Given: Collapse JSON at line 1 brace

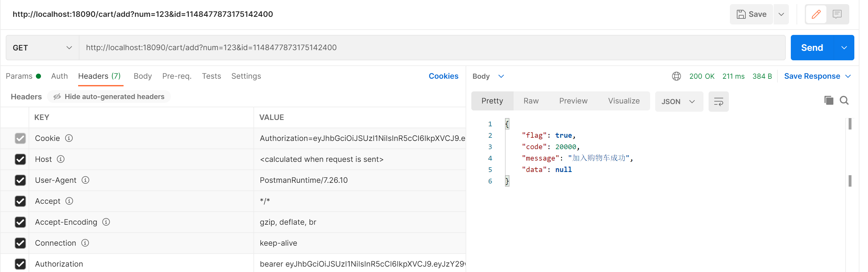Looking at the screenshot, I should [x=507, y=124].
